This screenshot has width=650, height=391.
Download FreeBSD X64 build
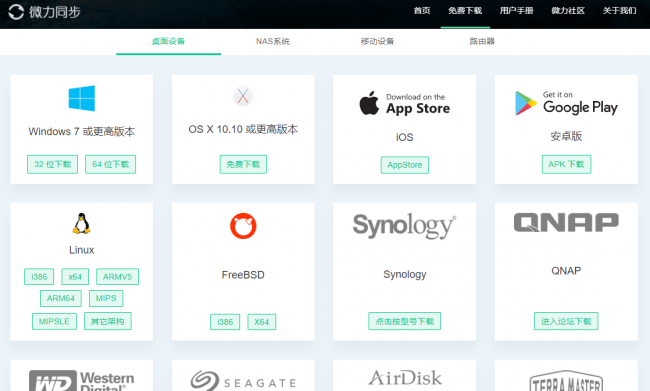point(262,322)
